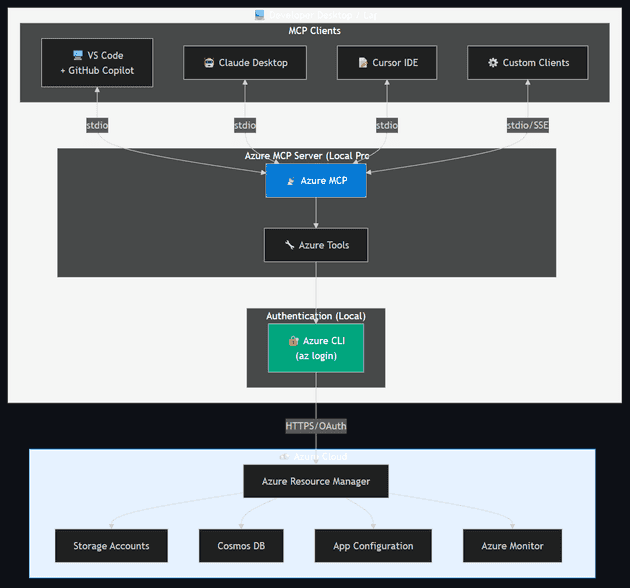Click the document icon beside Cursor IDE

363,63
